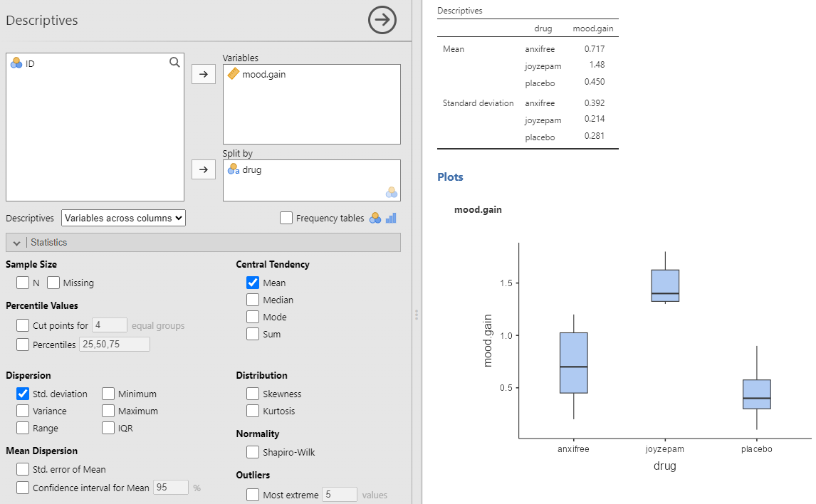
Task: Click the nominal icon beside Frequency tables
Action: (x=375, y=219)
